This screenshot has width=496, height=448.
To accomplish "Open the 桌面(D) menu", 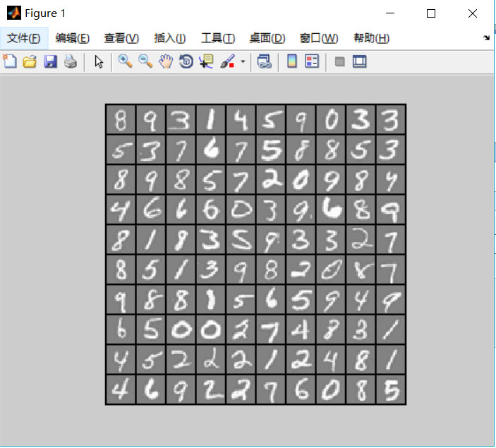I will click(267, 38).
